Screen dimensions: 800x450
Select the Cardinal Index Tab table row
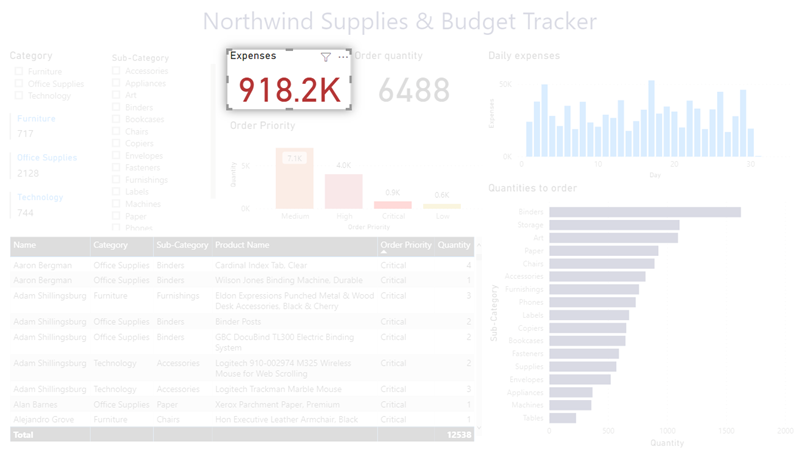click(x=260, y=266)
